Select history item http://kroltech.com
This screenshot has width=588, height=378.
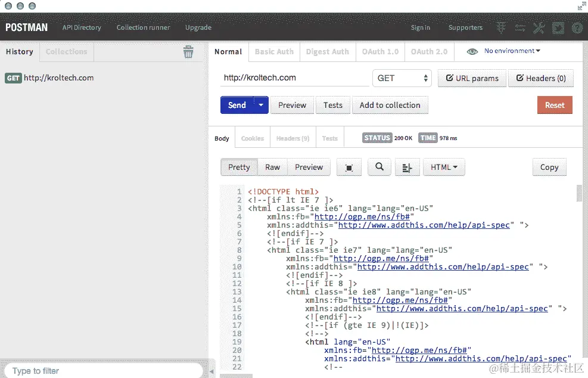click(58, 78)
